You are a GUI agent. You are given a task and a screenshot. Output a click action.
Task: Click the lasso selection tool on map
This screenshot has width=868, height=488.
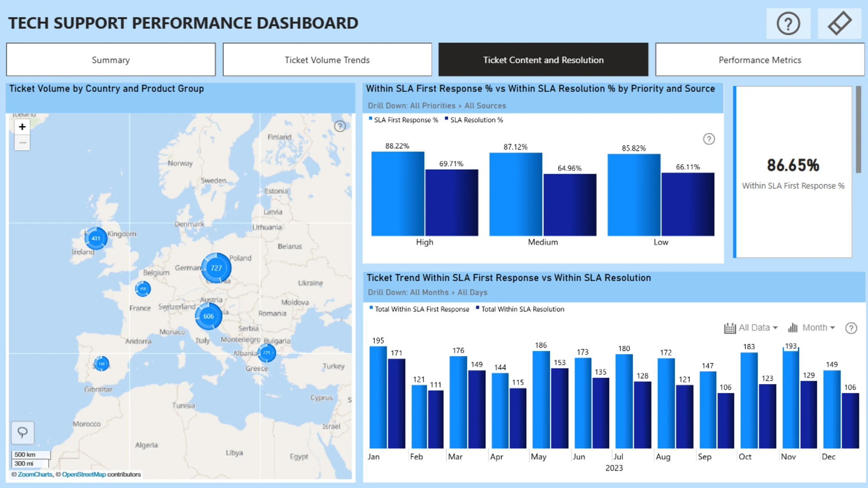click(x=22, y=432)
